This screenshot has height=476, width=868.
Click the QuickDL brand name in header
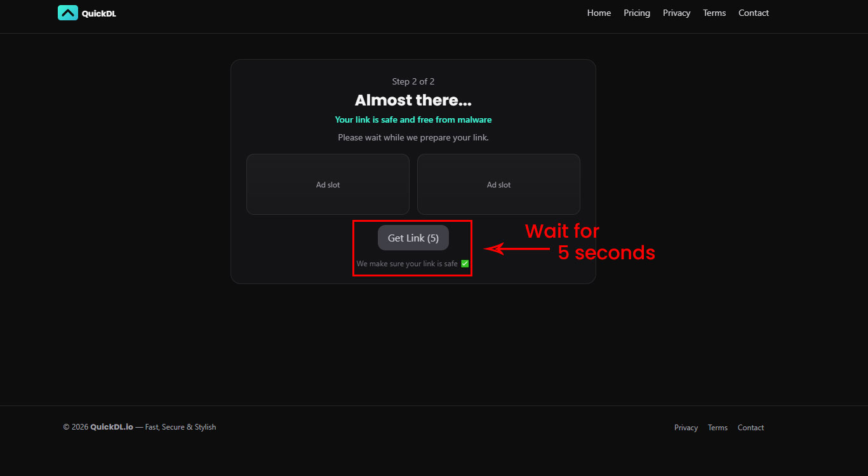click(99, 14)
